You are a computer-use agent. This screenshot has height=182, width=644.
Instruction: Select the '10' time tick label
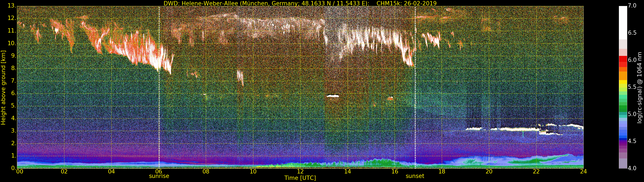point(253,171)
